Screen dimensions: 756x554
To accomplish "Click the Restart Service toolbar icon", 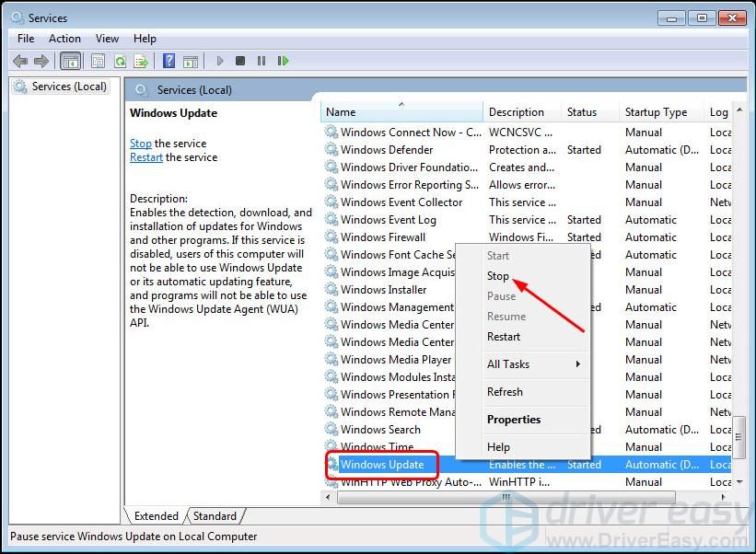I will (x=283, y=61).
